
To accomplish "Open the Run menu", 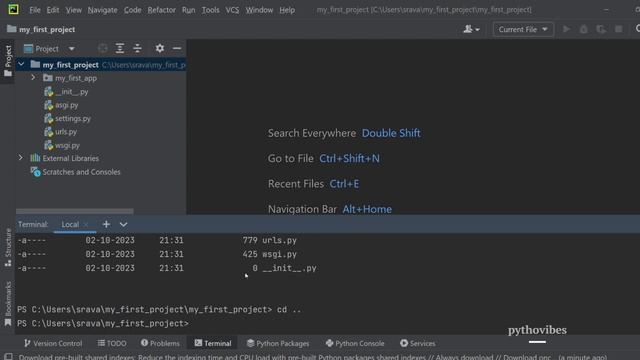I will click(x=188, y=10).
